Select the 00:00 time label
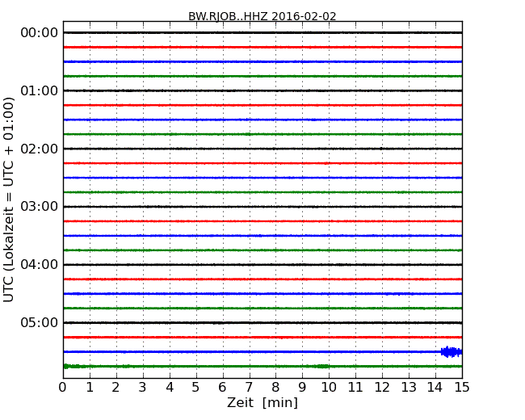Image resolution: width=525 pixels, height=420 pixels. point(40,33)
